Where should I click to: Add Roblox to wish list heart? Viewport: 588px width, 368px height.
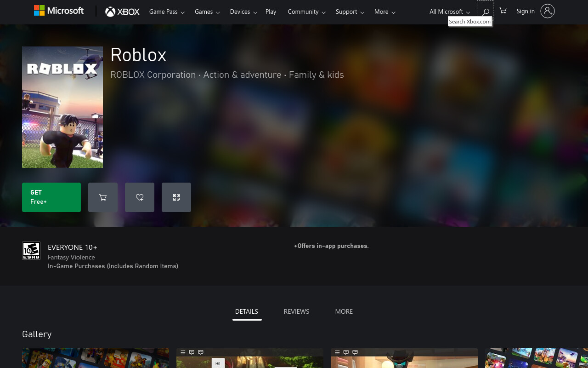pyautogui.click(x=140, y=197)
